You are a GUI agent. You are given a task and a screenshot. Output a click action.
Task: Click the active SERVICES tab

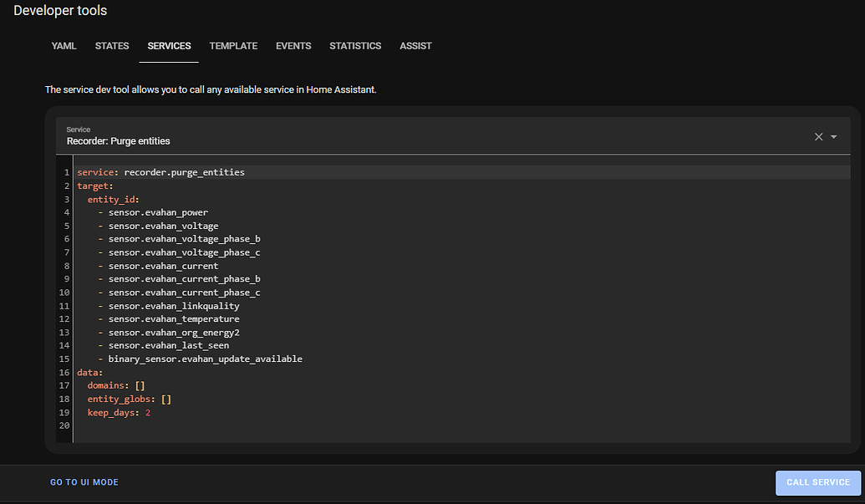point(169,46)
